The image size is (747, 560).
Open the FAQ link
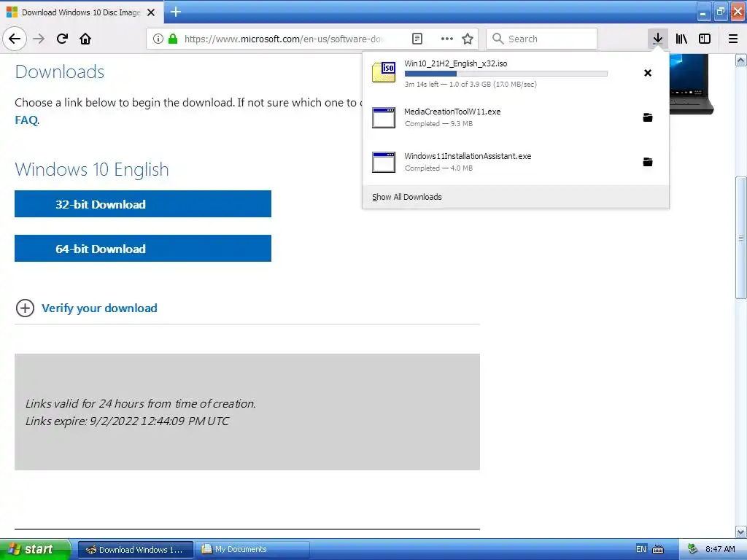click(x=26, y=120)
